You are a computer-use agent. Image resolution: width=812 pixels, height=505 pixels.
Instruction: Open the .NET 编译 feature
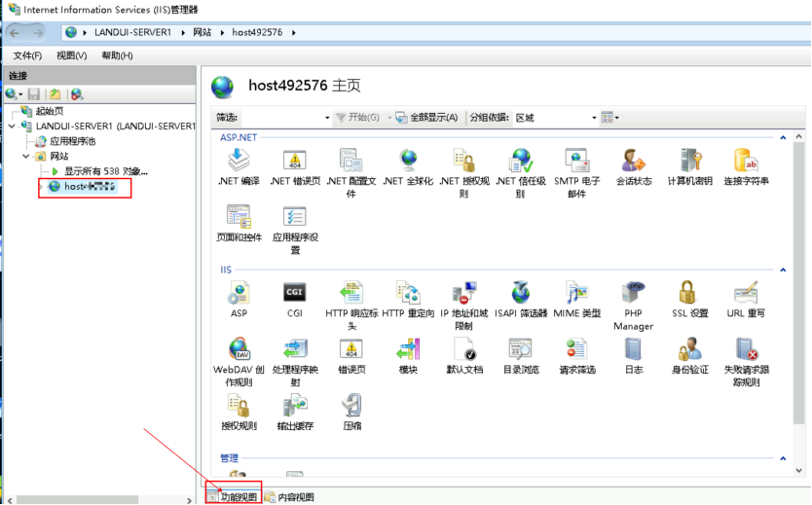click(239, 166)
